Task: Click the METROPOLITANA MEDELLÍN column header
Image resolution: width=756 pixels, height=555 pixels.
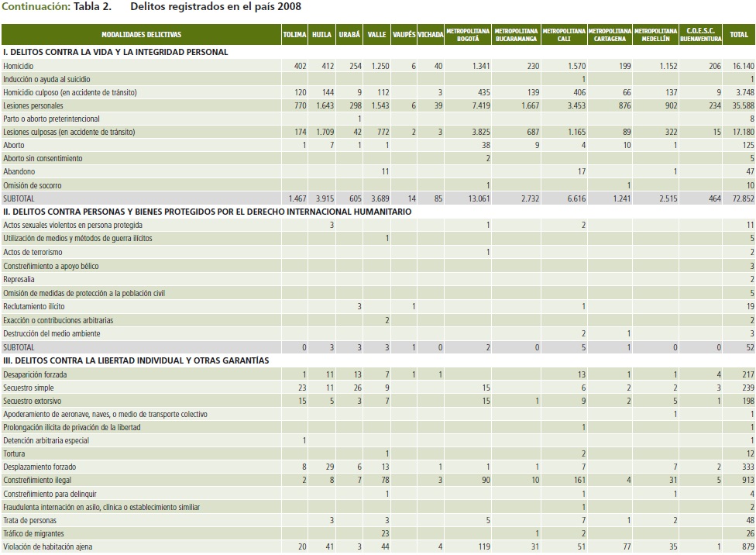Action: tap(655, 35)
